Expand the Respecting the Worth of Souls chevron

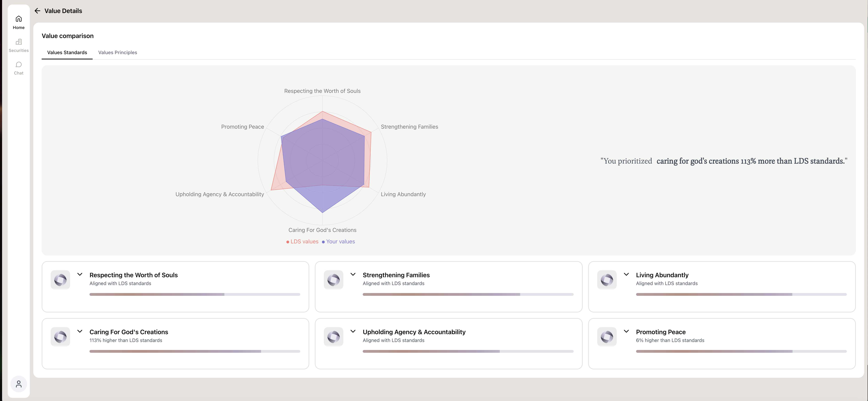80,274
